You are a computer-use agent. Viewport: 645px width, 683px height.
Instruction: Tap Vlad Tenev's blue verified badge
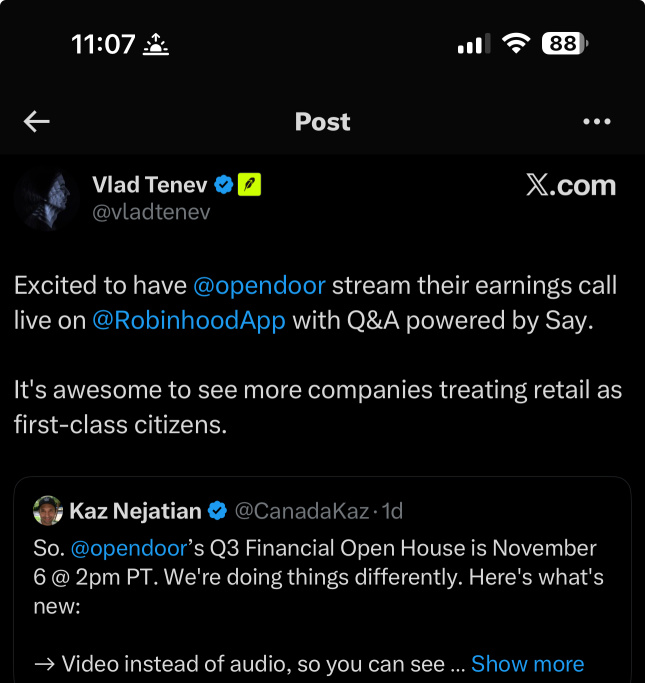click(x=225, y=185)
